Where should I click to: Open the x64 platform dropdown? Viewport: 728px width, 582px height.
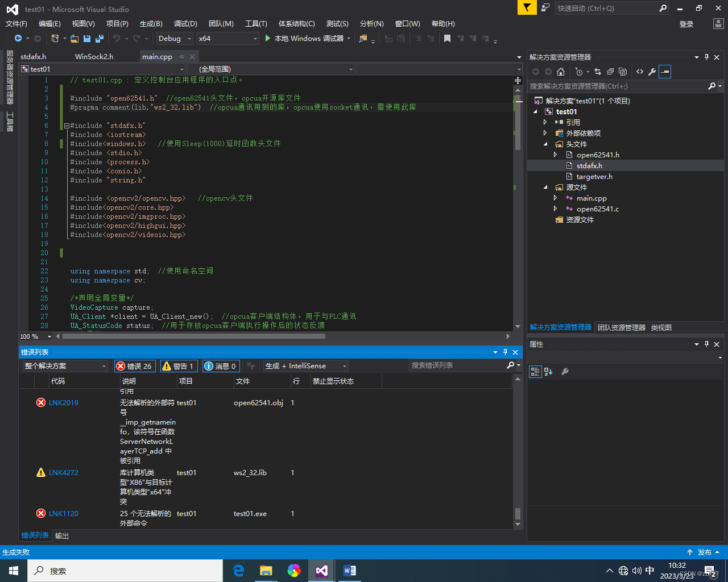(228, 38)
